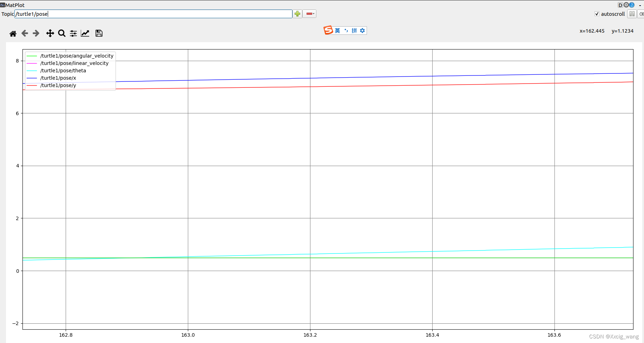The image size is (644, 343).
Task: Open the plugin gear configuration
Action: coord(626,5)
